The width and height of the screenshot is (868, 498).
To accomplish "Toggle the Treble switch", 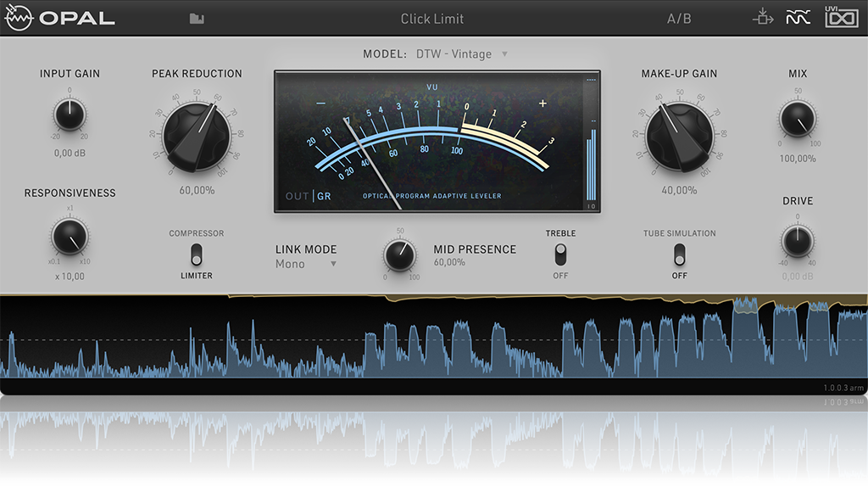I will [x=560, y=254].
